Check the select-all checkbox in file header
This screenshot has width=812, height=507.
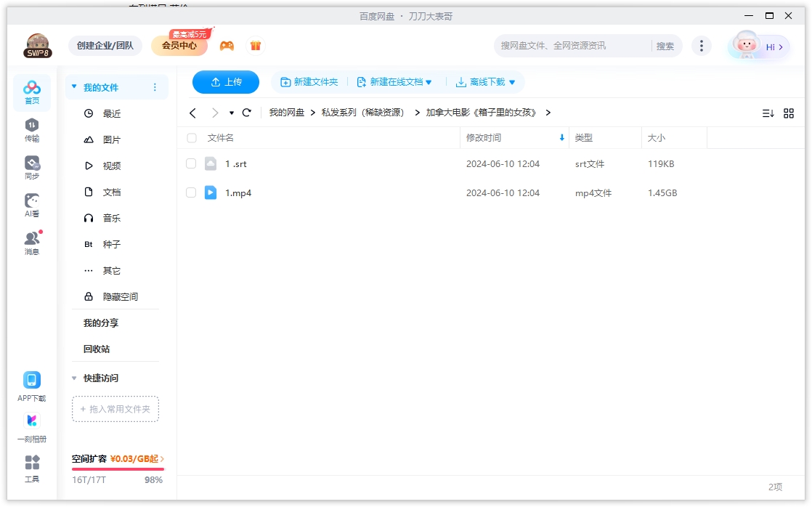pyautogui.click(x=191, y=137)
